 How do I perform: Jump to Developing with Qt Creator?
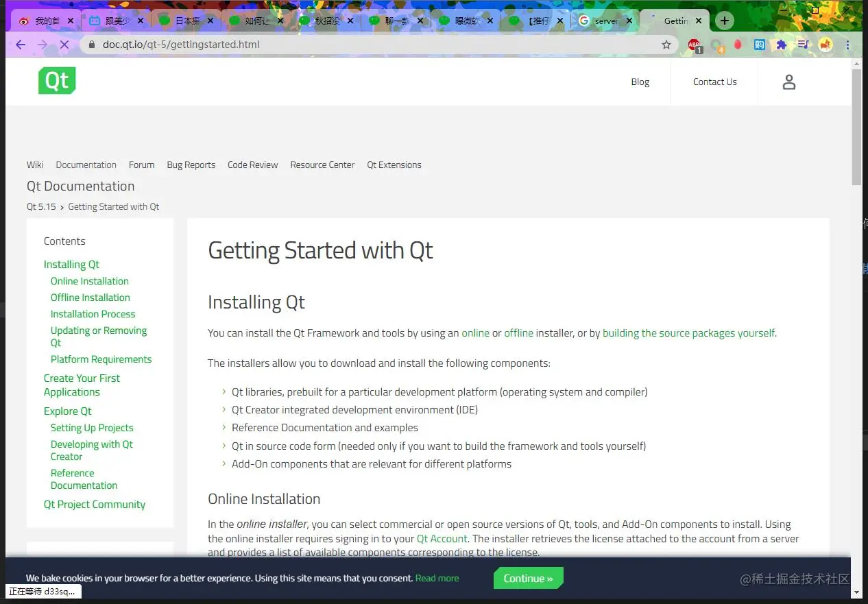(91, 450)
